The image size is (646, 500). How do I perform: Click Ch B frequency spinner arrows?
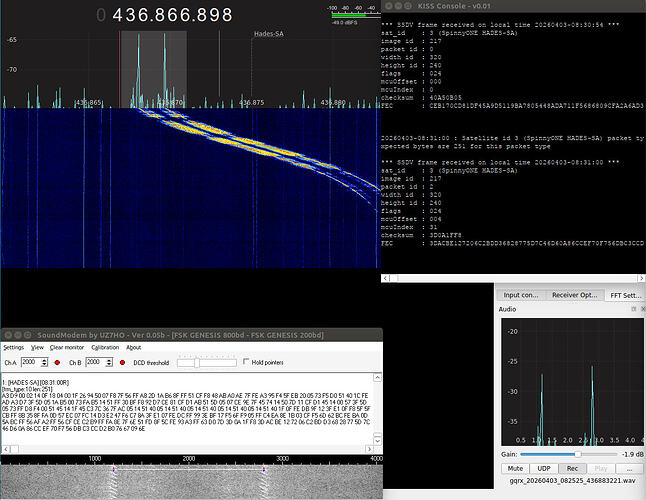109,362
